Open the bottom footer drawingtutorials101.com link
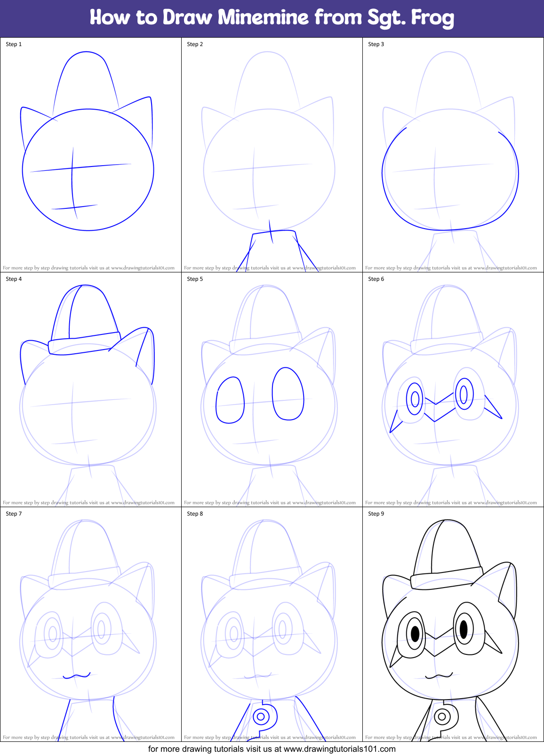This screenshot has width=544, height=756. point(340,749)
